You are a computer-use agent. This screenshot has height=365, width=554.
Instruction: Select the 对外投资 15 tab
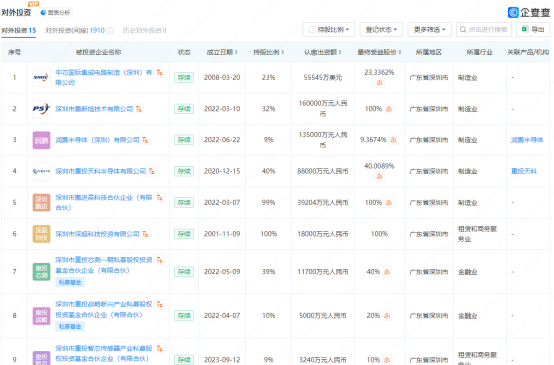click(x=18, y=30)
